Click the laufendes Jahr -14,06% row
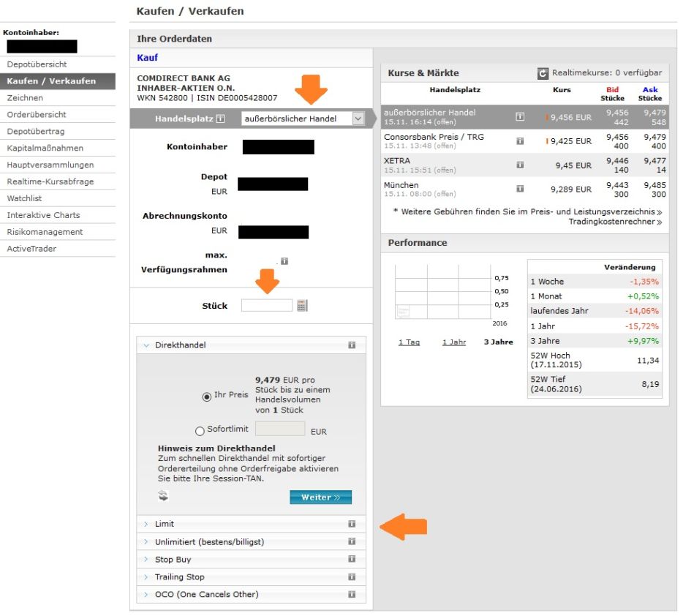The image size is (683, 616). (595, 311)
